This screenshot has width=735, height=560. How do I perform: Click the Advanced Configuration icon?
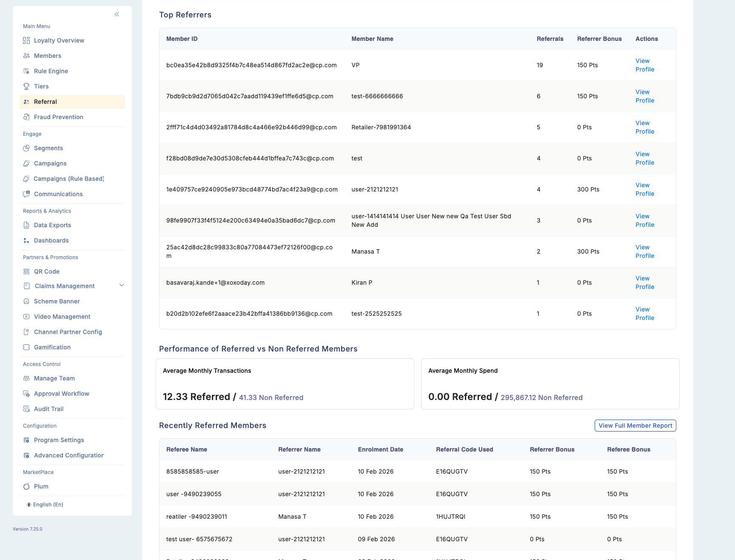[26, 455]
